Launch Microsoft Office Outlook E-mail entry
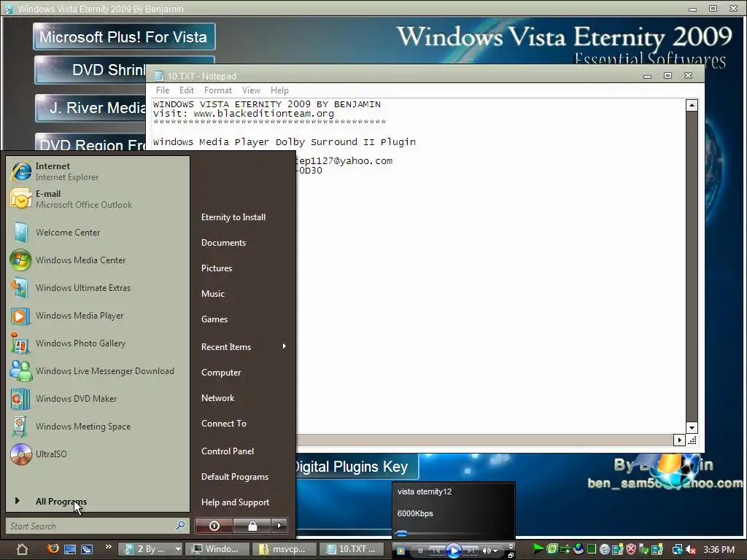 [98, 199]
